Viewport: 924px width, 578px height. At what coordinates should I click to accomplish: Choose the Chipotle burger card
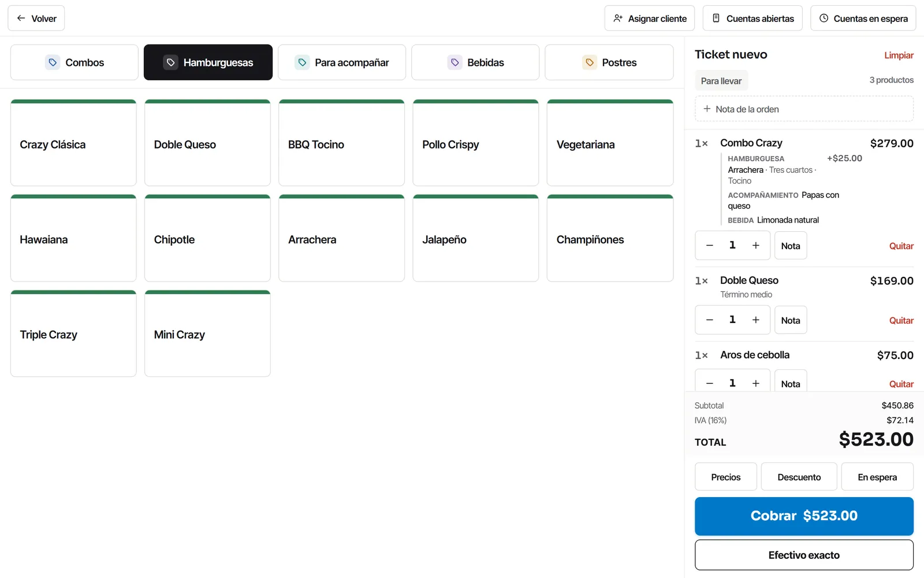click(207, 238)
